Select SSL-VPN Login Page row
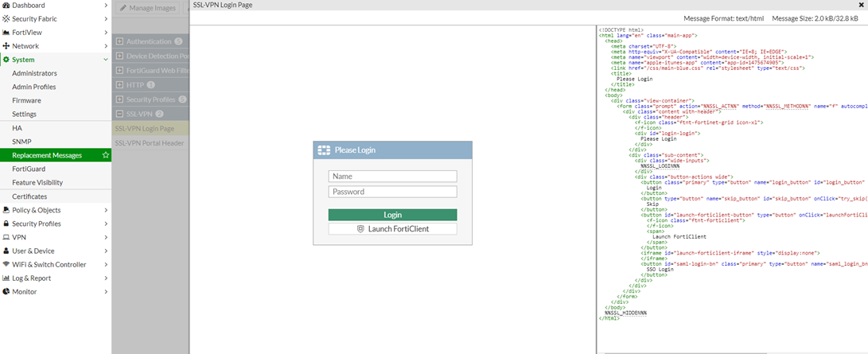 150,129
